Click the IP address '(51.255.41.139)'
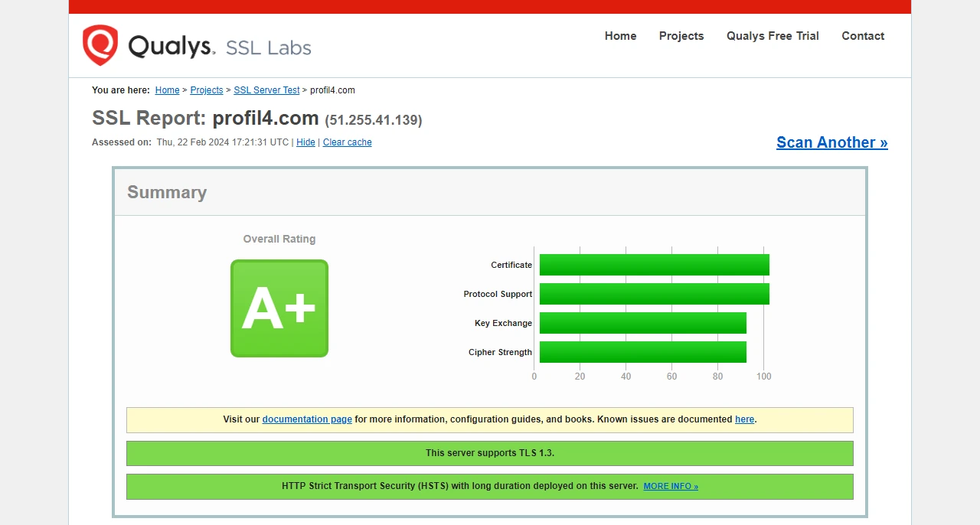The height and width of the screenshot is (525, 980). click(x=374, y=120)
